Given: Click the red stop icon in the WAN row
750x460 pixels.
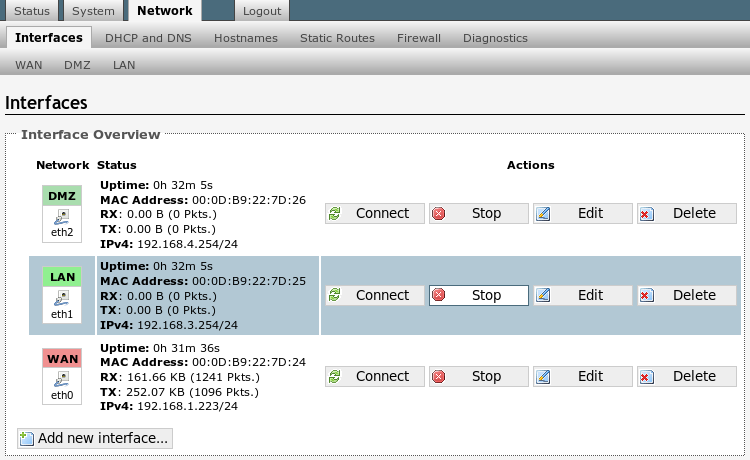Looking at the screenshot, I should [x=439, y=376].
